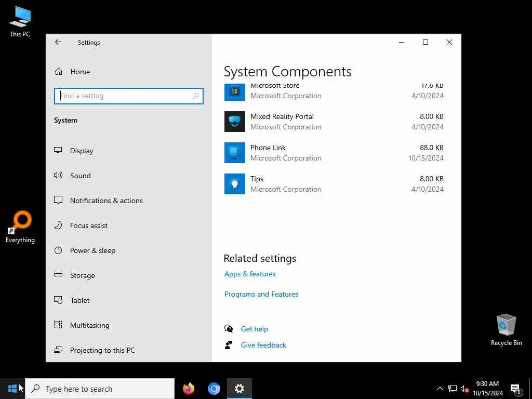Click the Multitasking icon in the sidebar
This screenshot has width=532, height=399.
point(58,325)
